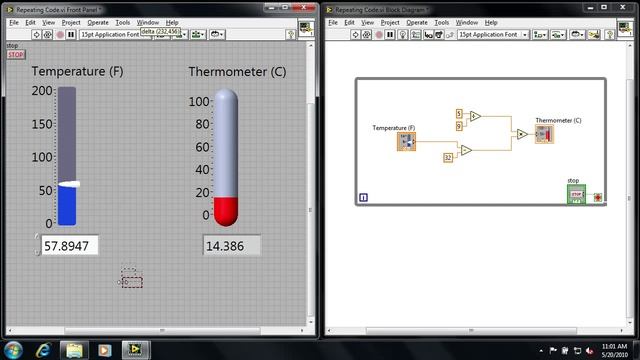The image size is (640, 360).
Task: Open Operate menu in Front Panel window
Action: point(98,22)
